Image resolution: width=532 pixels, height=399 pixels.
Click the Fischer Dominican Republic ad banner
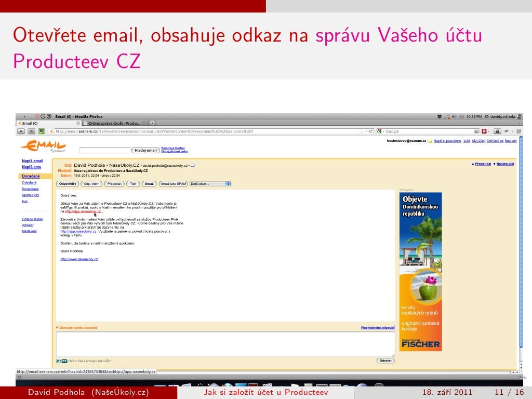pyautogui.click(x=421, y=272)
